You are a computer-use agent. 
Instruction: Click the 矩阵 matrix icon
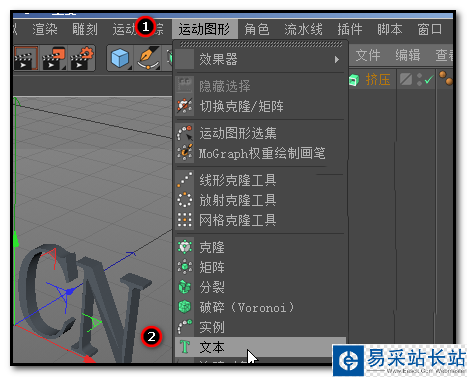(x=184, y=267)
